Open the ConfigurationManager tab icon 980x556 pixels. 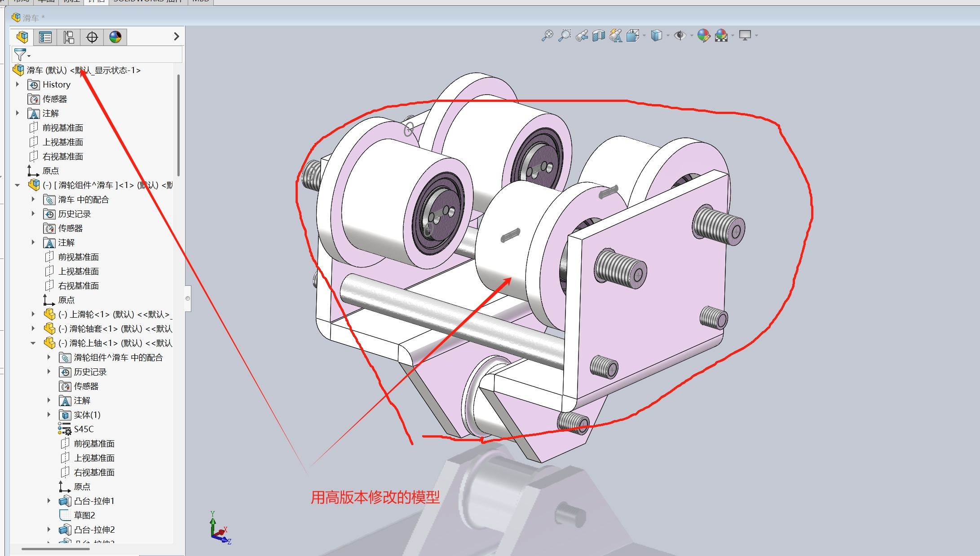point(69,37)
